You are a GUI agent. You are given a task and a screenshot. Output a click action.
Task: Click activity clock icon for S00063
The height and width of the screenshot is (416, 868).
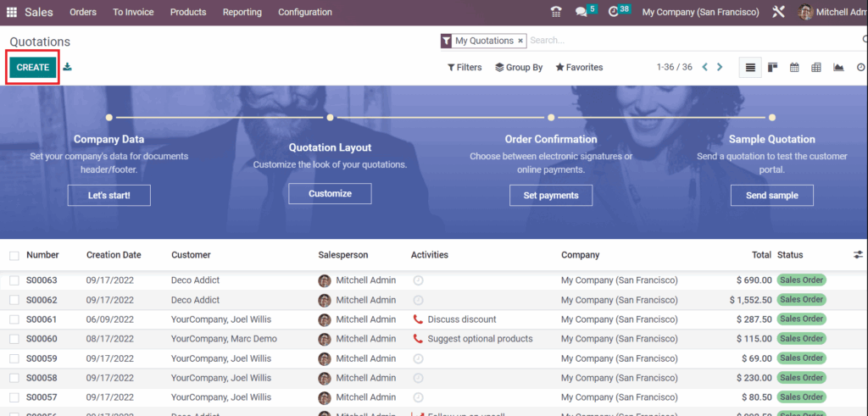(x=419, y=280)
